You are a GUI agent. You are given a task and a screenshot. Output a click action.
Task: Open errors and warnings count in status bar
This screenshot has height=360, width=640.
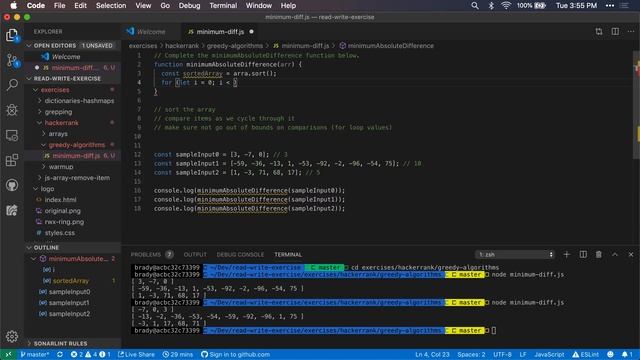90,354
